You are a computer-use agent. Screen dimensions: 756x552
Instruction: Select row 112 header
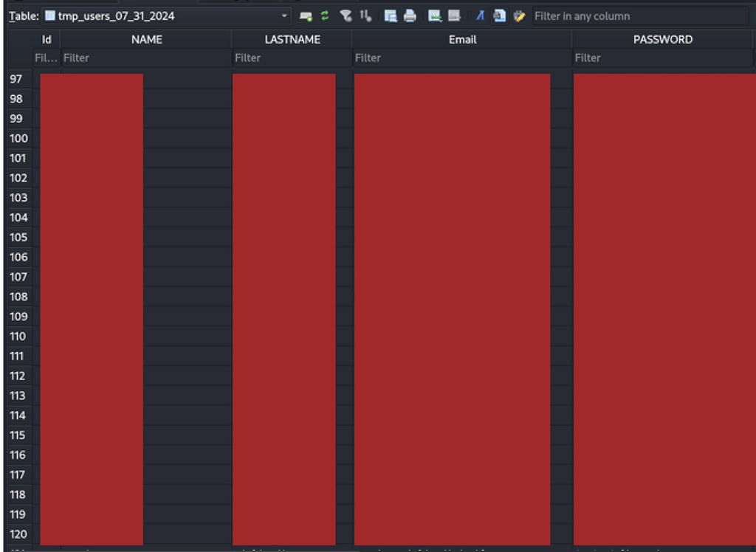(19, 376)
